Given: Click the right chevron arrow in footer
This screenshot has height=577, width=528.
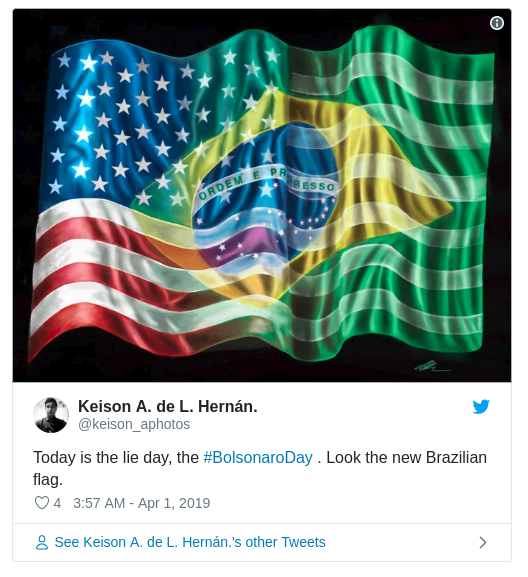Looking at the screenshot, I should 483,542.
